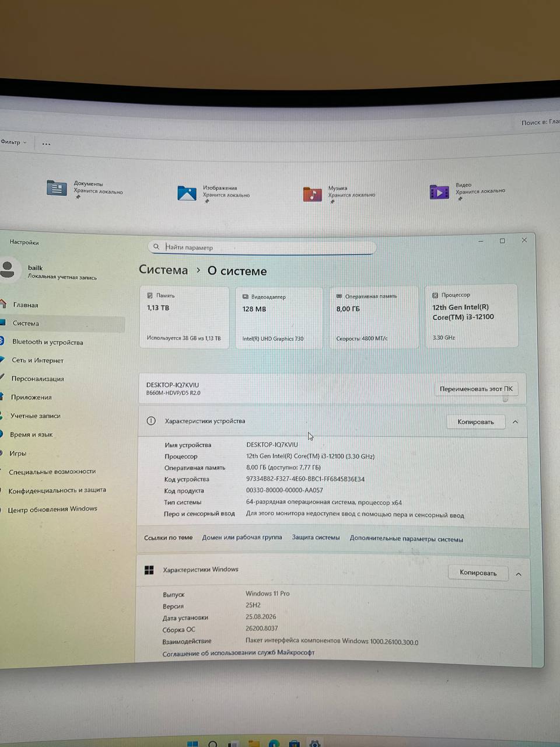This screenshot has height=747, width=560.
Task: Click the Оперативная память card icon
Action: click(x=339, y=296)
